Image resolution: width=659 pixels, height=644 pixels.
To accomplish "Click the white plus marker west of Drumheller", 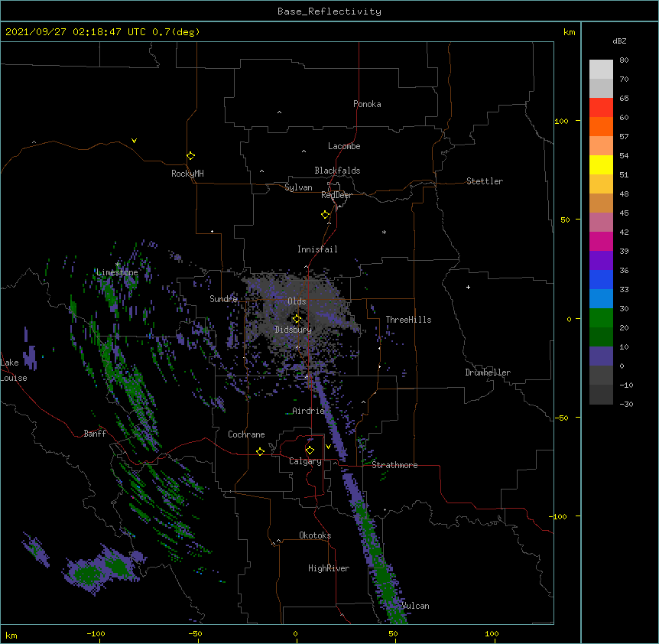I will click(x=468, y=287).
